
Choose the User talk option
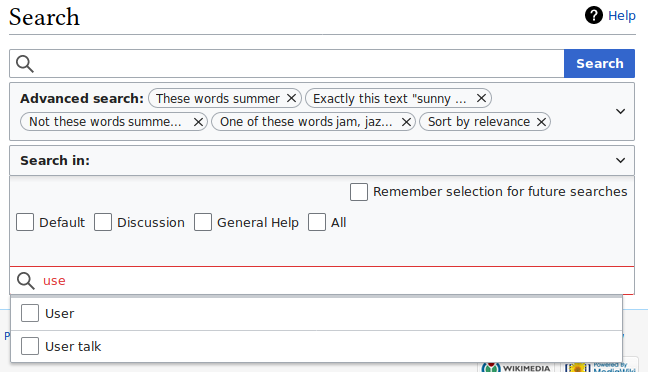[x=317, y=346]
